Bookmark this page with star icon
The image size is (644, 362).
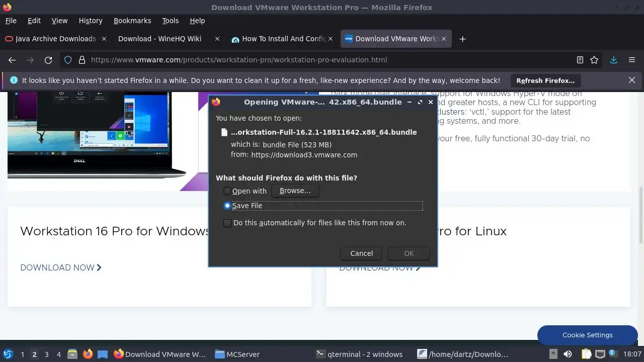pos(594,60)
